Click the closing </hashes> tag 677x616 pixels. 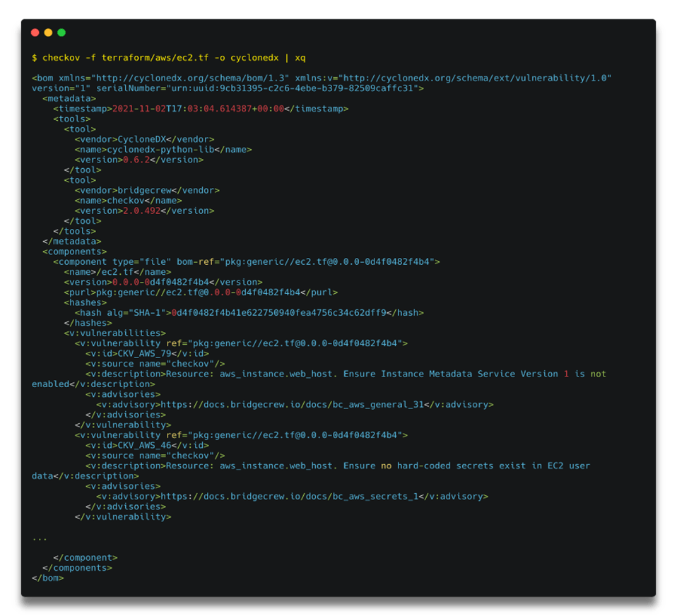coord(88,324)
